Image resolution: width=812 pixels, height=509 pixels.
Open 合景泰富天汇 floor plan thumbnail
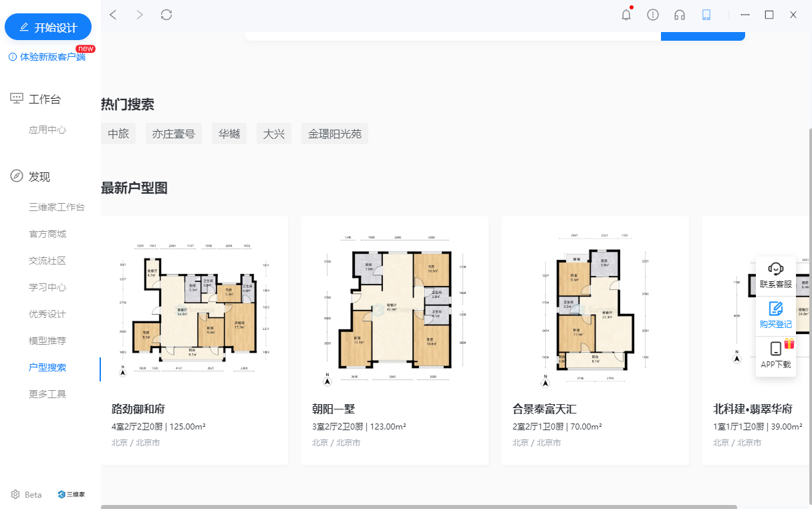[x=595, y=310]
